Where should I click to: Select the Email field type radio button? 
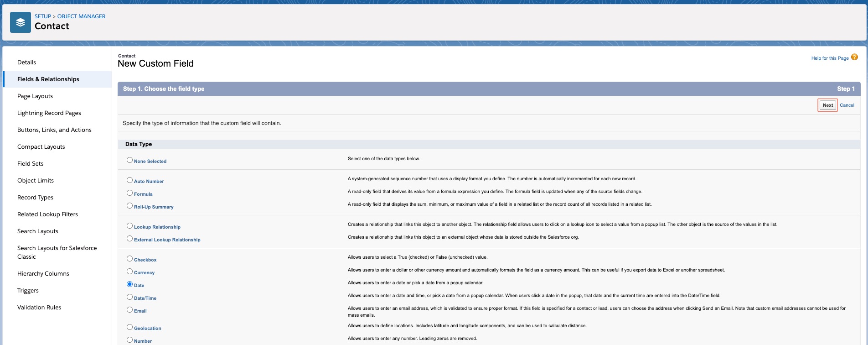point(130,310)
